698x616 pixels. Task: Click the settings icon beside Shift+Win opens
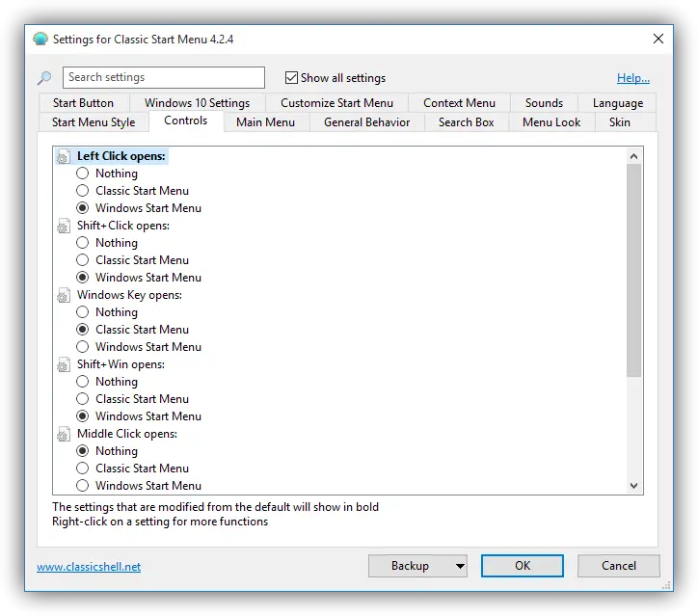64,365
